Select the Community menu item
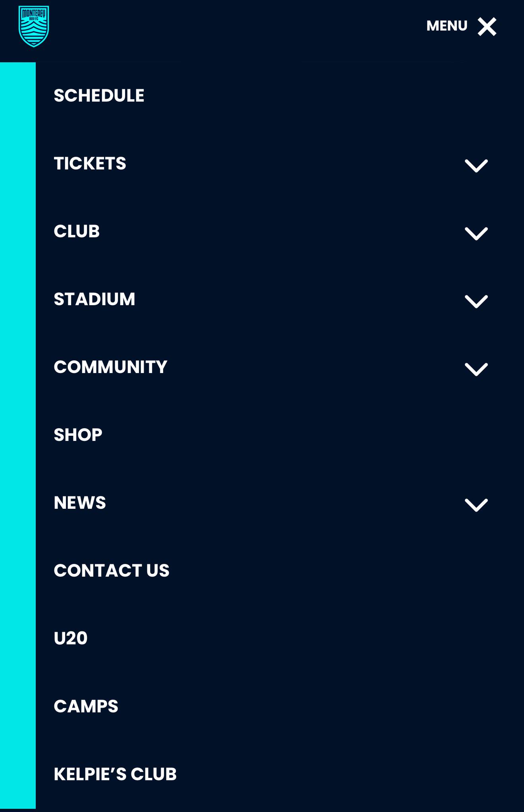 [111, 367]
